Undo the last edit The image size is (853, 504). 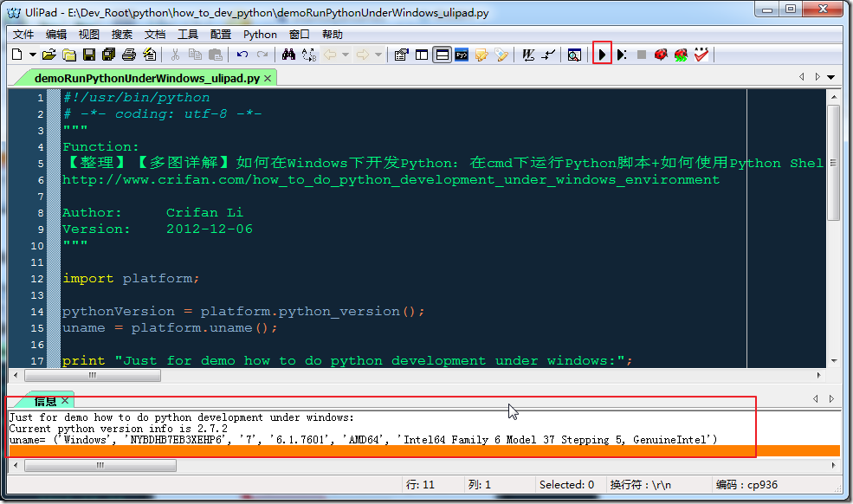pyautogui.click(x=242, y=55)
